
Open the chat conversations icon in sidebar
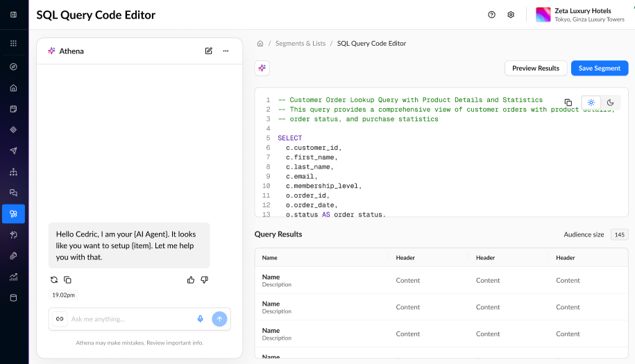click(x=13, y=193)
